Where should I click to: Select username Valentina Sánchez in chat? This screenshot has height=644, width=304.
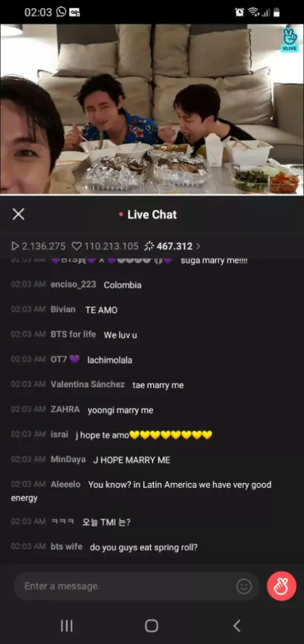click(x=87, y=384)
